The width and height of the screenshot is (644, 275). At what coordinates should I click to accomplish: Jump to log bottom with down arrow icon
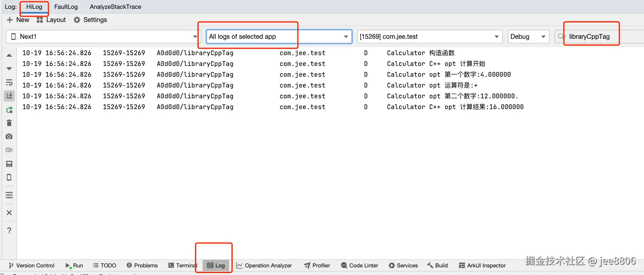coord(9,69)
